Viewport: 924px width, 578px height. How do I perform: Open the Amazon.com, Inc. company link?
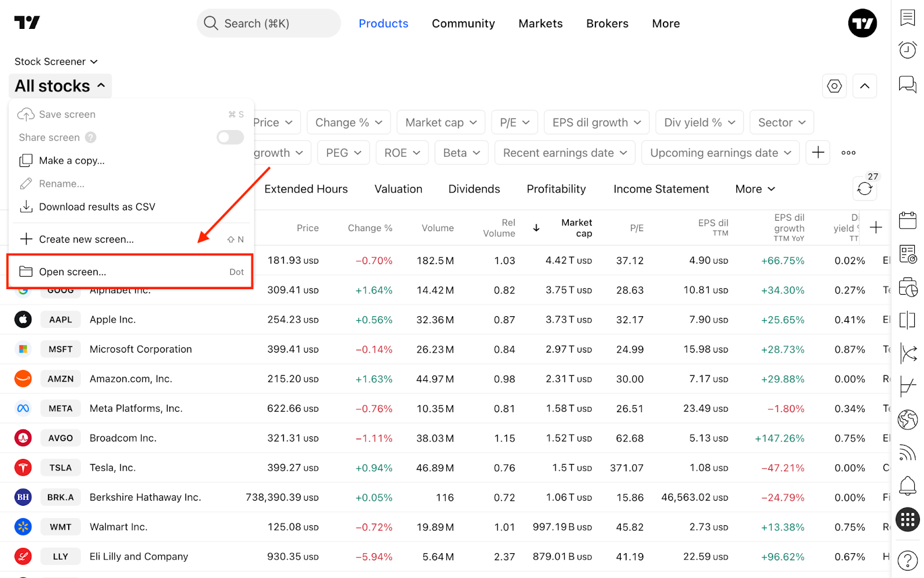coord(131,379)
